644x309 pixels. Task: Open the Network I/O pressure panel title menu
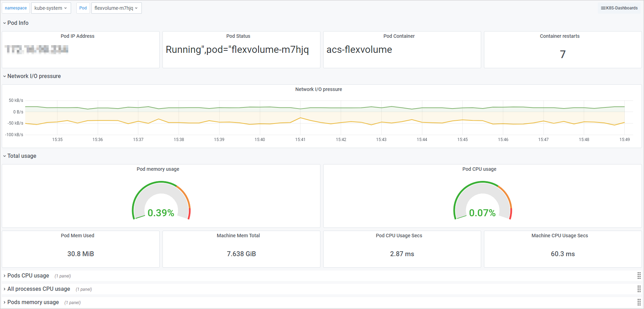coord(319,89)
